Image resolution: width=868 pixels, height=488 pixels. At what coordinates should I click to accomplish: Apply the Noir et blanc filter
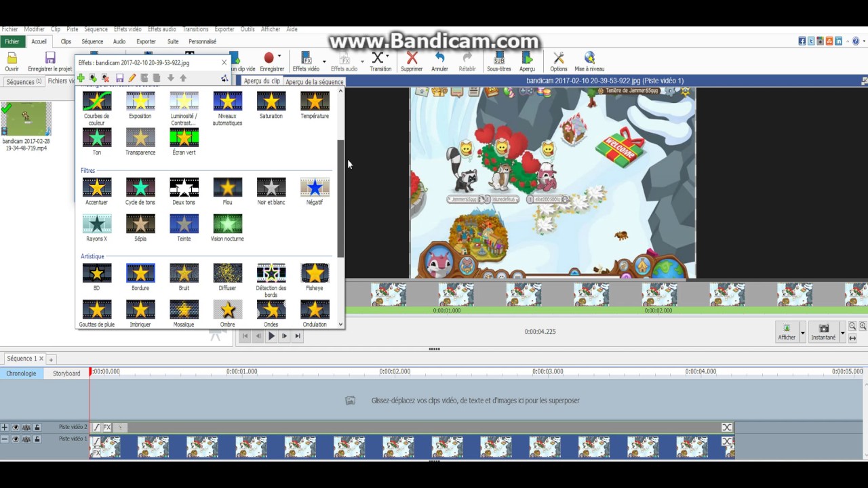[x=271, y=192]
